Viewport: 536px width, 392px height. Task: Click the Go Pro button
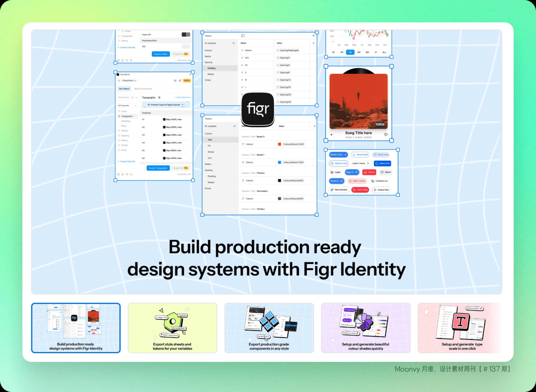[187, 81]
